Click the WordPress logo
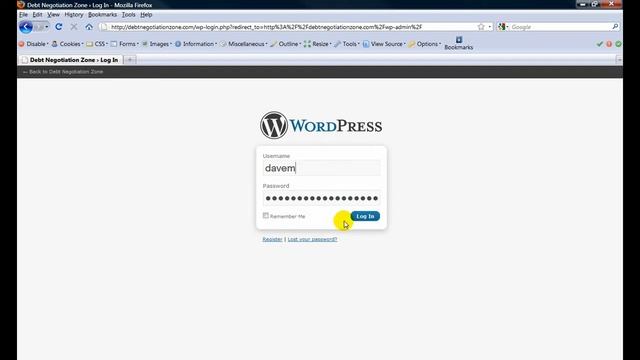 point(321,125)
